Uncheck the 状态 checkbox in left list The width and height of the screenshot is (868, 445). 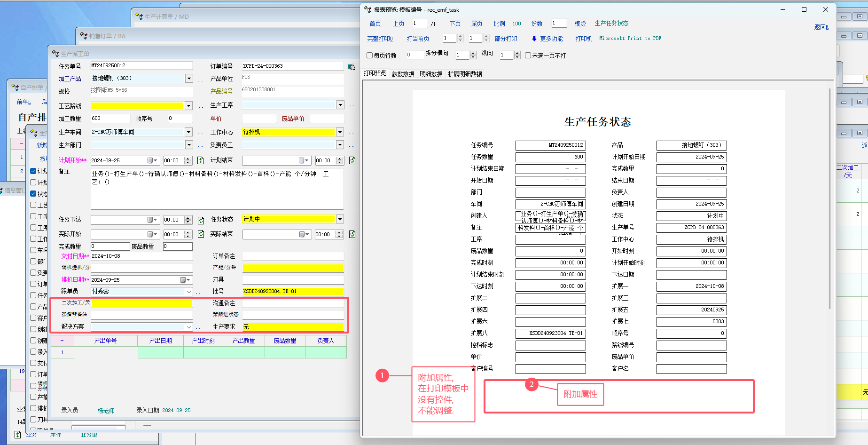33,193
